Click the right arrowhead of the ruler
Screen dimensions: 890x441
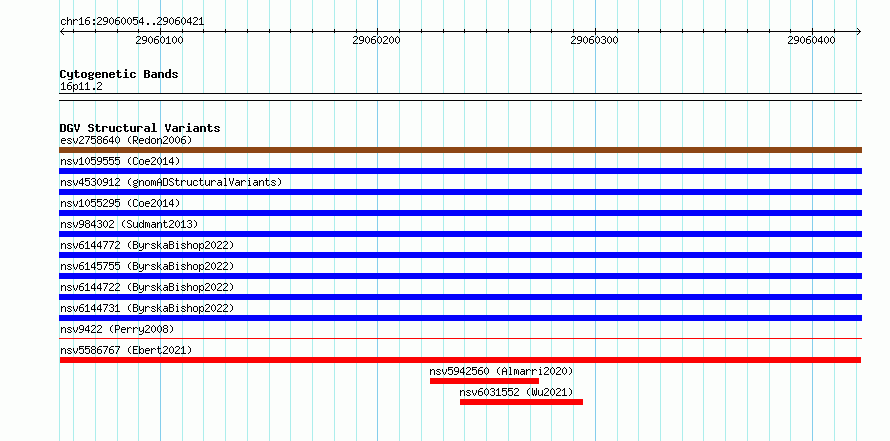click(859, 31)
